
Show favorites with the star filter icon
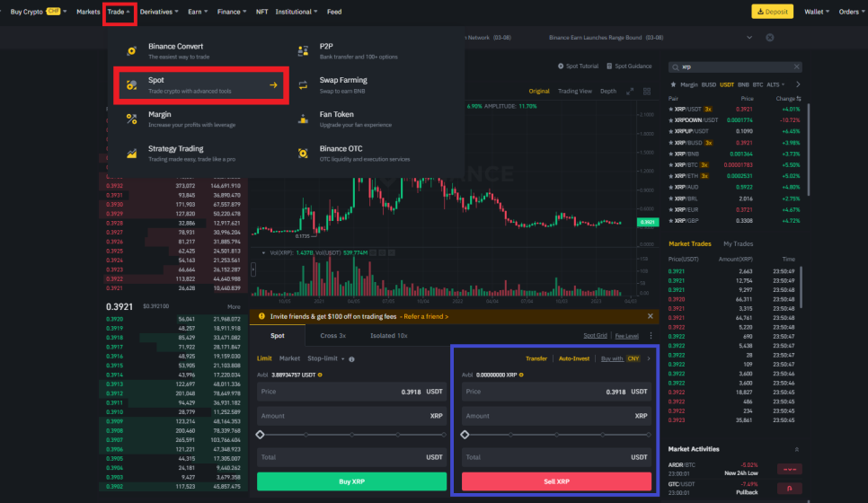[673, 84]
